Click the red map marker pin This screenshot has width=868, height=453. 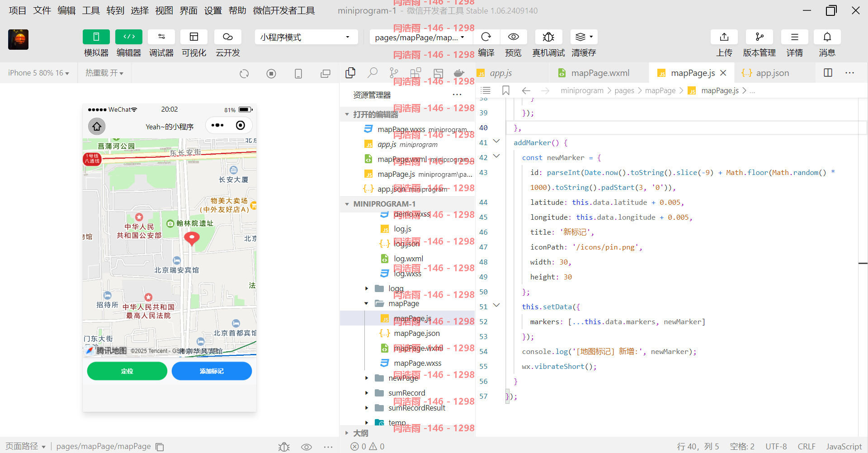point(192,238)
